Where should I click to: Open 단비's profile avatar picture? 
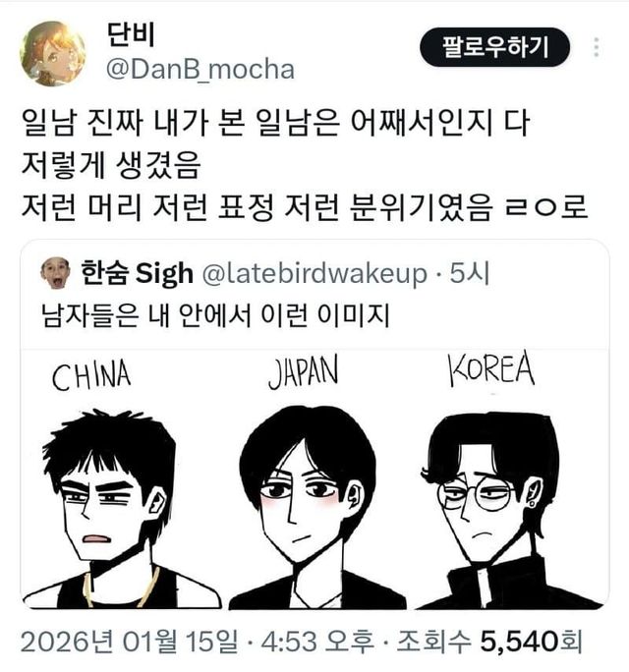52,54
